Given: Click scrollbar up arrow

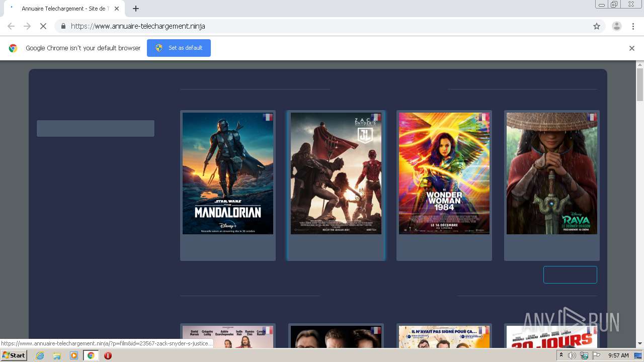Looking at the screenshot, I should tap(640, 64).
